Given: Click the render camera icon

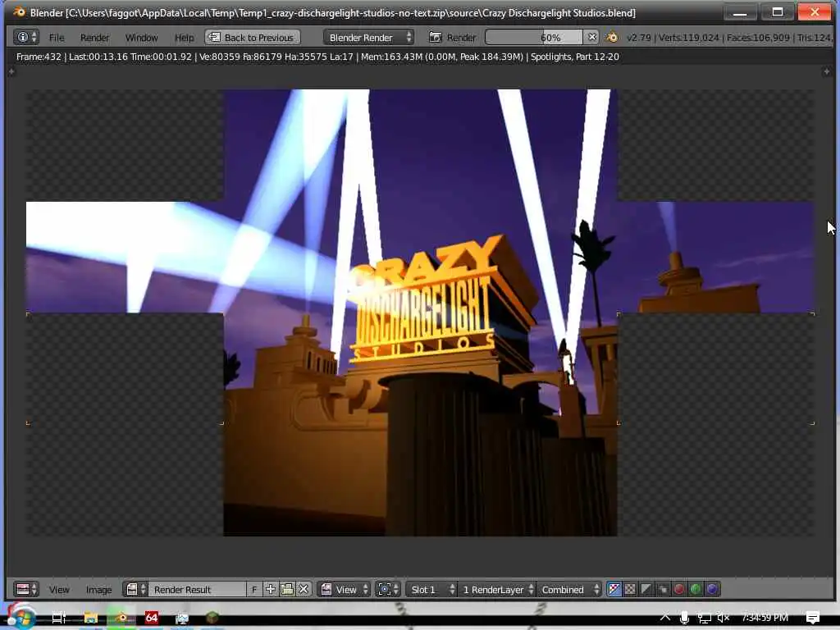Looking at the screenshot, I should tap(436, 37).
